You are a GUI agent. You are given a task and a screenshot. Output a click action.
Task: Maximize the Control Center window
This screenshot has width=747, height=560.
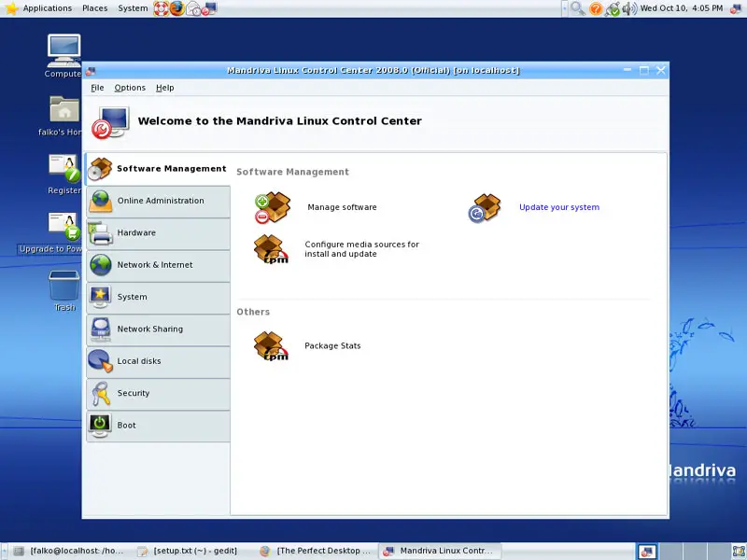tap(644, 71)
